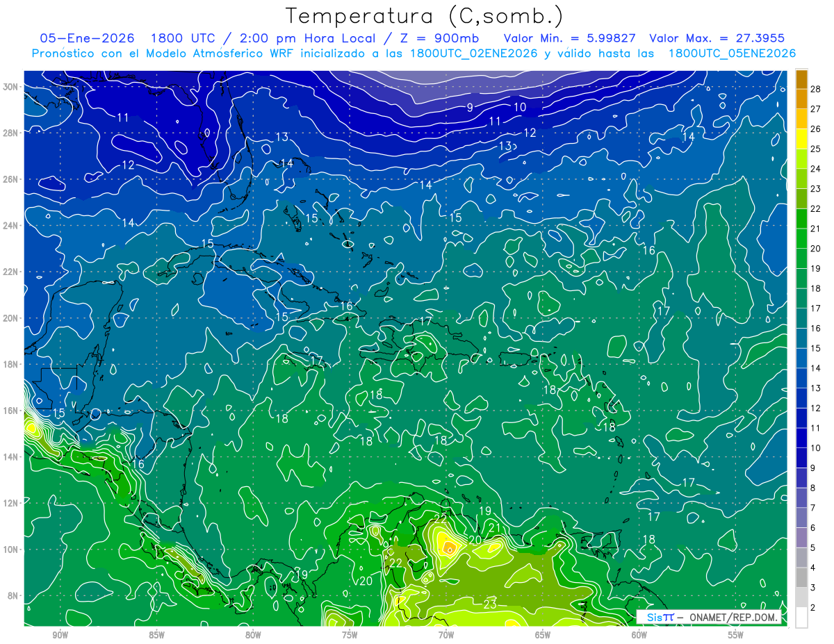Click the 21 contour label on the map
834x644 pixels.
(x=495, y=529)
